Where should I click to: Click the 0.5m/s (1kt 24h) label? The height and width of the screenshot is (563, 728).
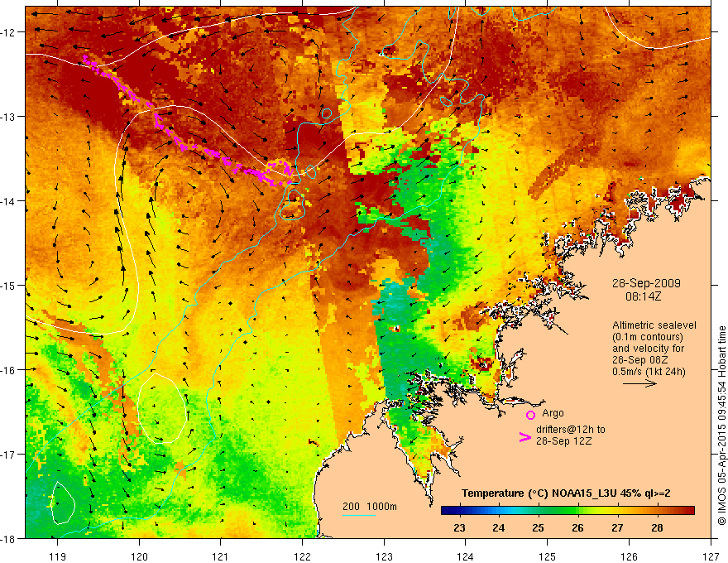click(x=649, y=372)
